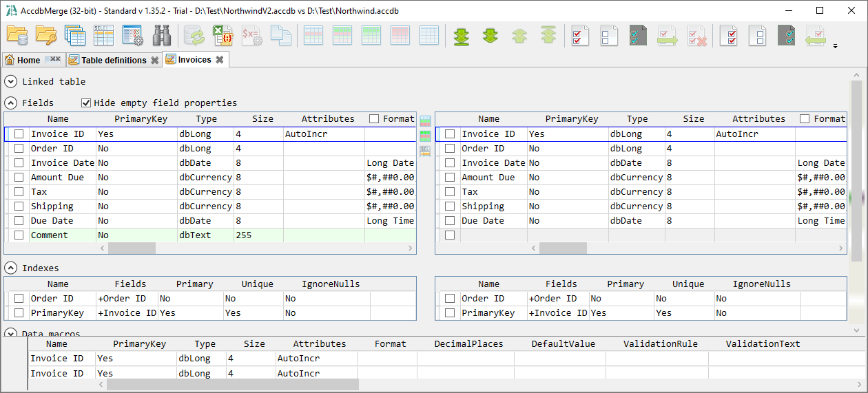Go to previous difference with plain double-up arrow
The height and width of the screenshot is (393, 868).
[x=519, y=35]
